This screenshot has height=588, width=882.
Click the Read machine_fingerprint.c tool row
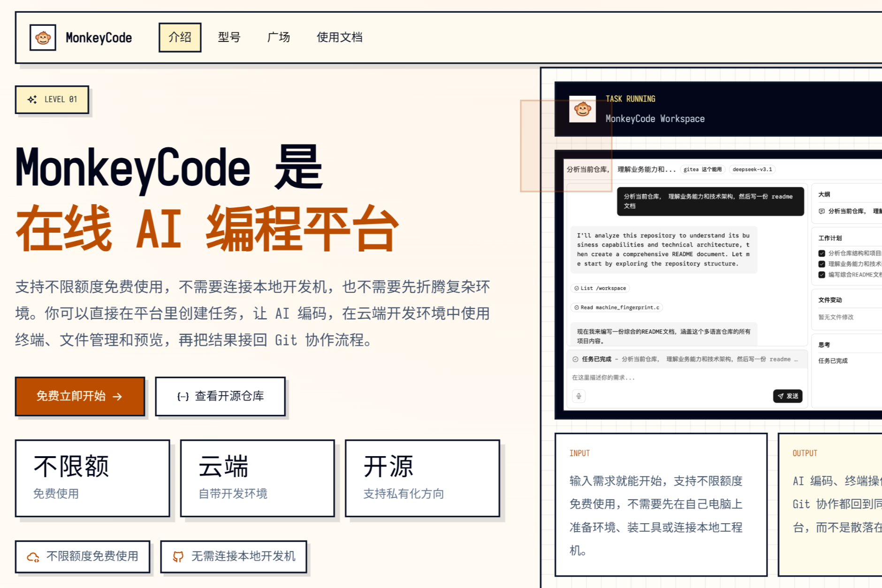(617, 307)
